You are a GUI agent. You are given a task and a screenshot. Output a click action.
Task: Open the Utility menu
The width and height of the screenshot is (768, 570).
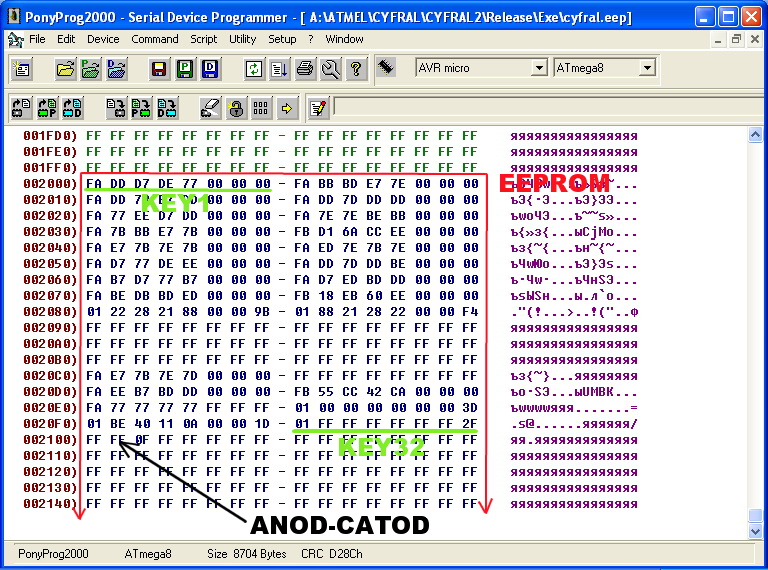click(242, 39)
